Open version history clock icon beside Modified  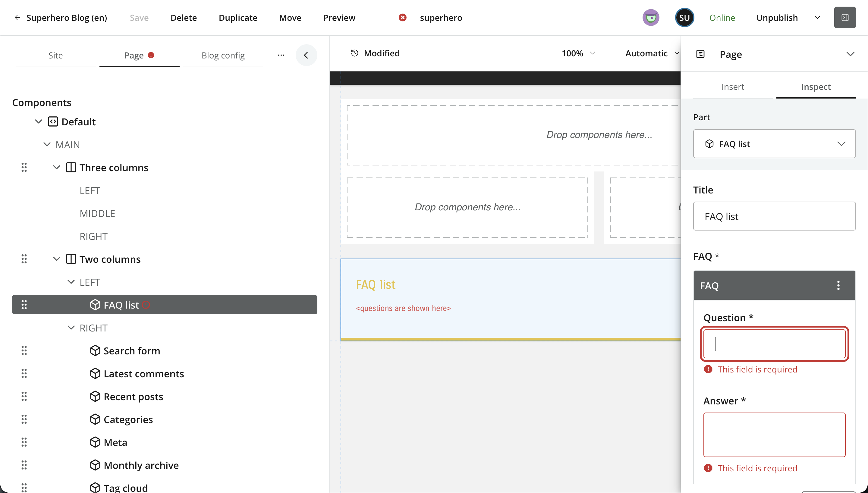(354, 53)
